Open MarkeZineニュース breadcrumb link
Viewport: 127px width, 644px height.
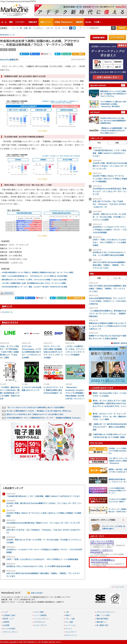[x=7, y=35]
